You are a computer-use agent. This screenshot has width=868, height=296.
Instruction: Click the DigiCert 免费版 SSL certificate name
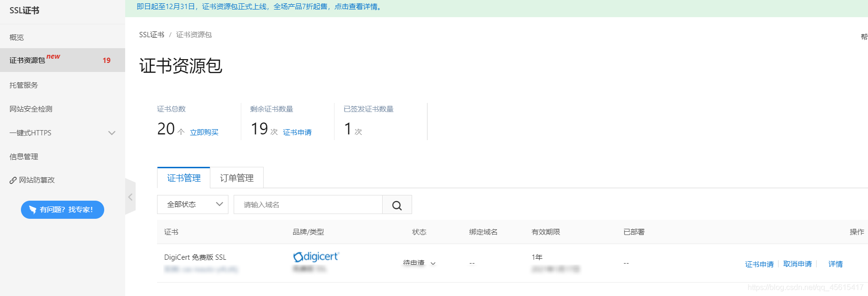click(x=195, y=257)
